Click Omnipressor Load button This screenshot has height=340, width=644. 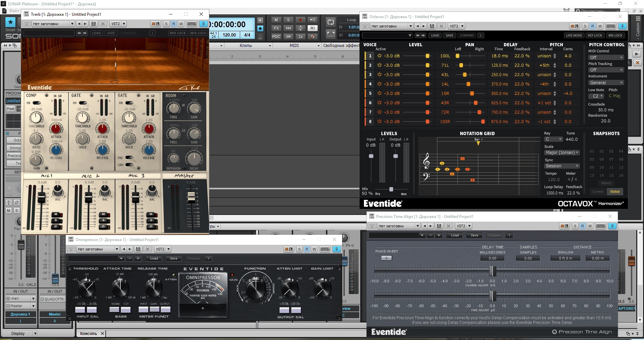(x=154, y=259)
